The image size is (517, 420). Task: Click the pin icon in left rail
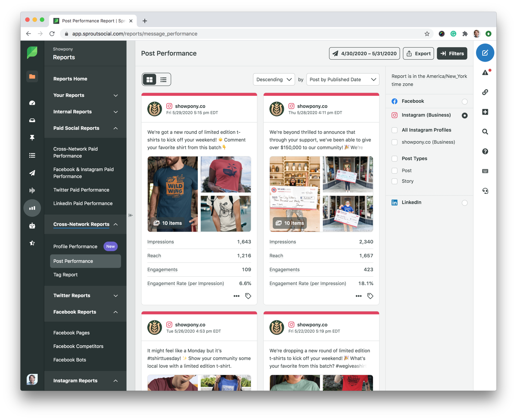click(x=32, y=137)
